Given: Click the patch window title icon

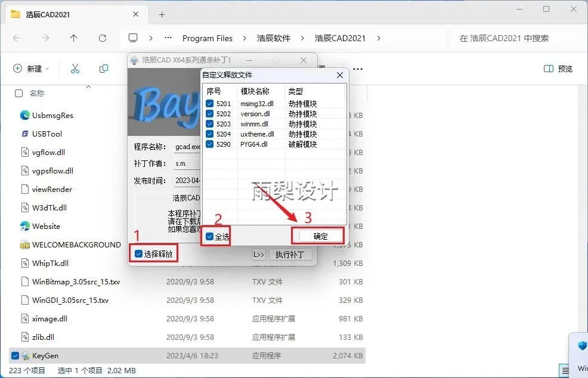Looking at the screenshot, I should [134, 60].
